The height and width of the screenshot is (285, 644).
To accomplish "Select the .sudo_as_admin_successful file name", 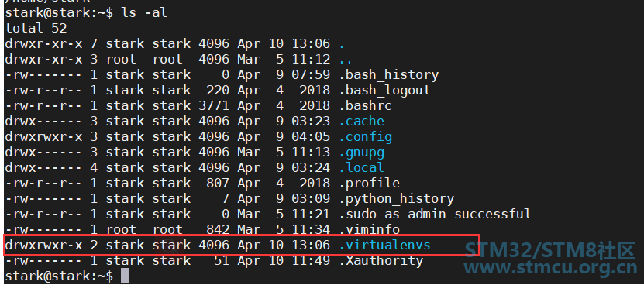I will pos(436,215).
